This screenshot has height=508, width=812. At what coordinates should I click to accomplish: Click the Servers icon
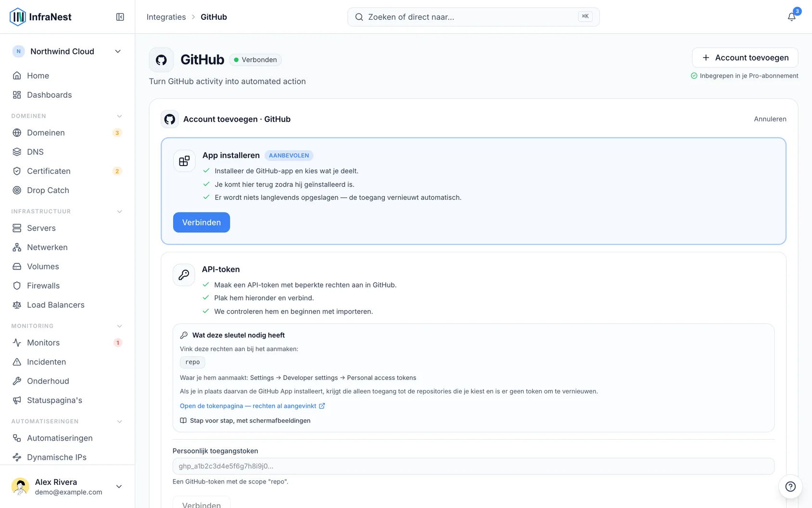click(17, 228)
